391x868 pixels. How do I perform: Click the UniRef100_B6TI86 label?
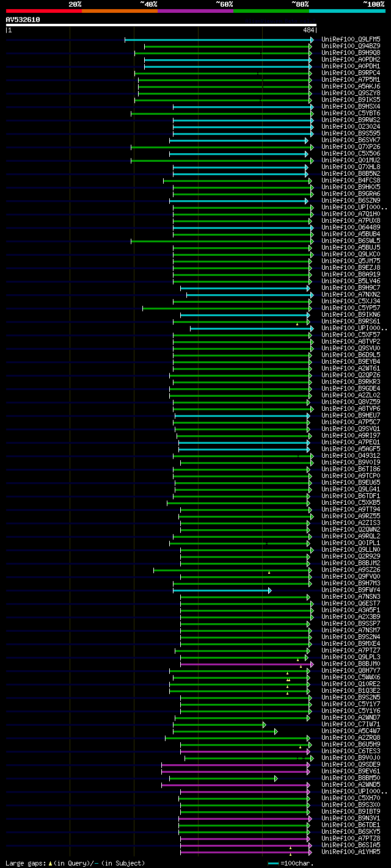click(x=351, y=469)
